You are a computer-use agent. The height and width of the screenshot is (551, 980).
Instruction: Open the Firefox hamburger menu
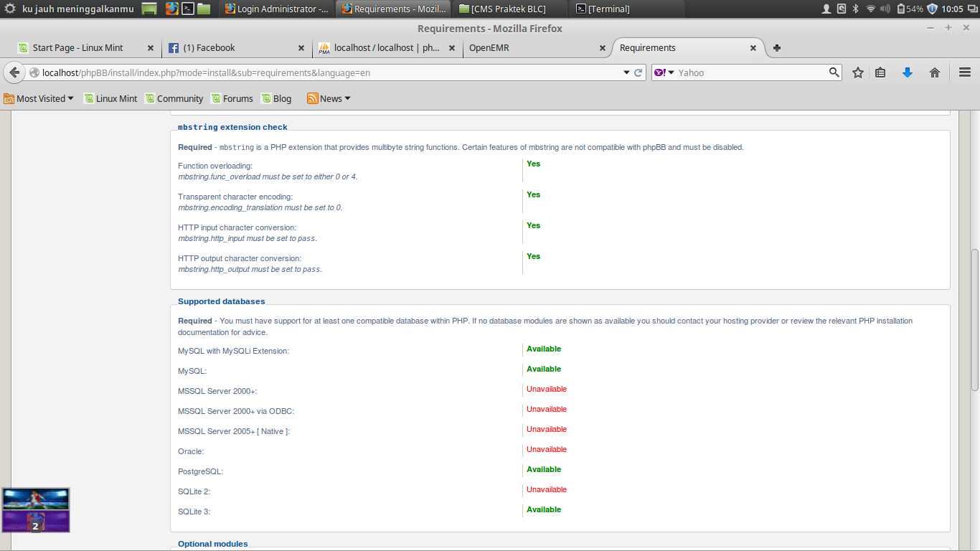coord(965,72)
